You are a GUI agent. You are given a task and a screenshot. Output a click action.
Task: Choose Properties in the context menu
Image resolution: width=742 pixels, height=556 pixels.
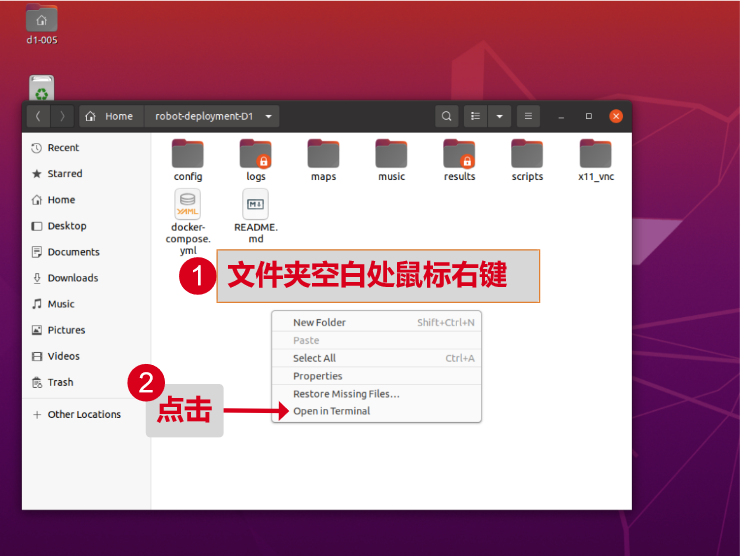(377, 376)
